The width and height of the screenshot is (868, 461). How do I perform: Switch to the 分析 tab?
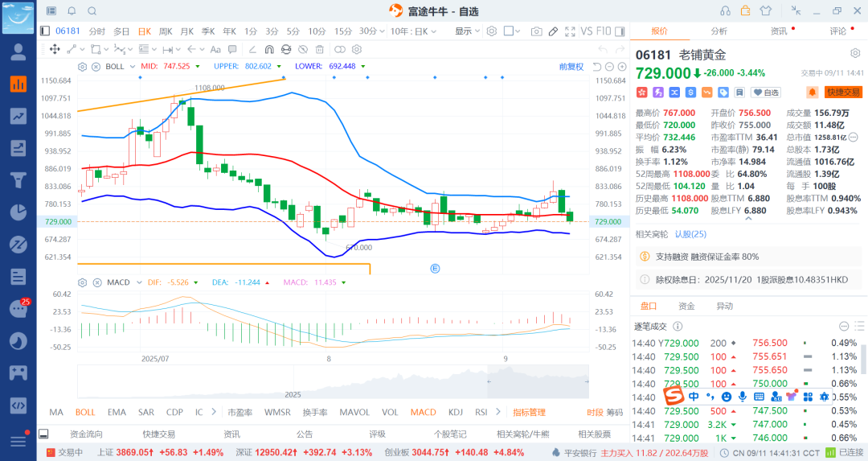coord(719,31)
